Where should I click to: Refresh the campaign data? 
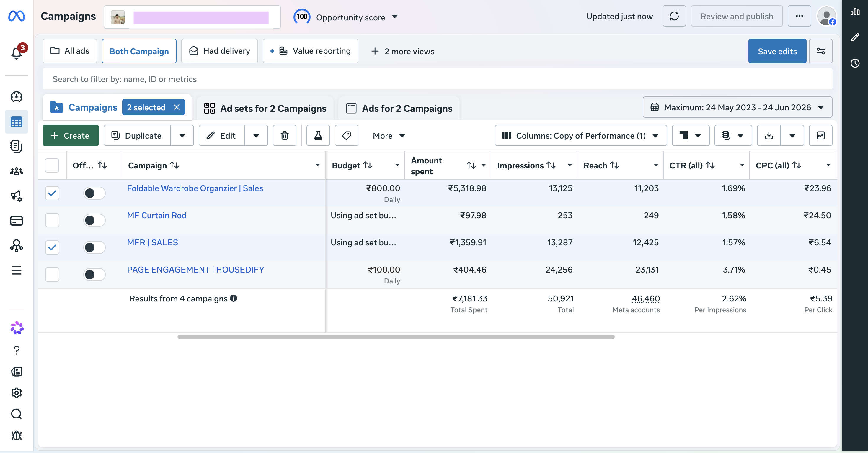point(674,16)
